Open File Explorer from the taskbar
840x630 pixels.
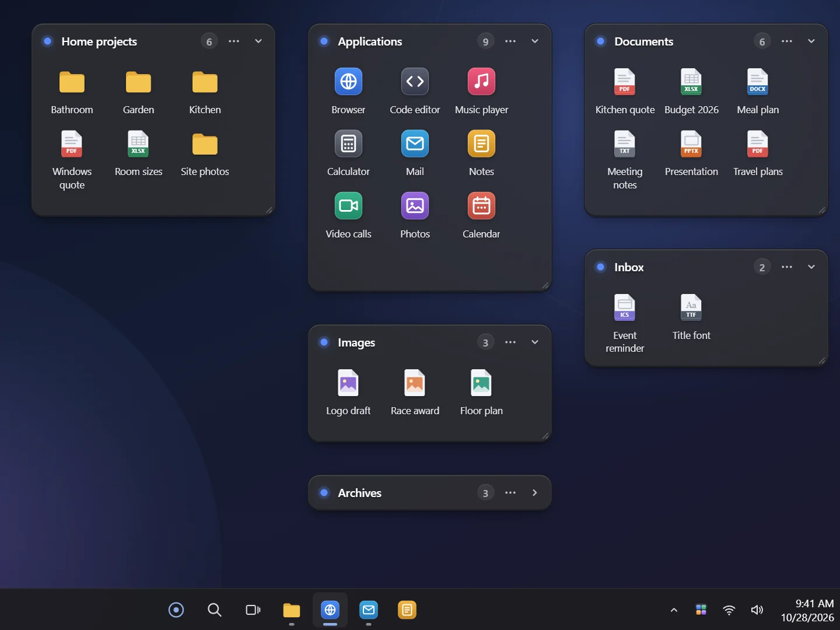(x=292, y=610)
